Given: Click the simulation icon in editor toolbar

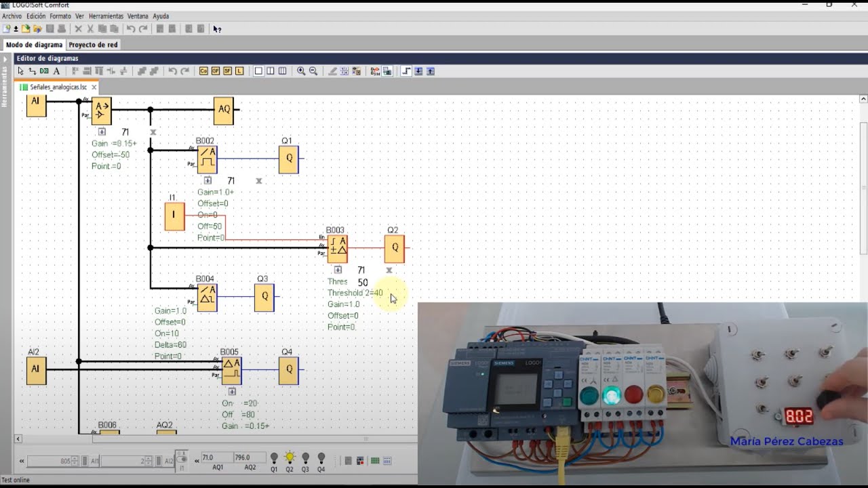Looking at the screenshot, I should pos(375,70).
